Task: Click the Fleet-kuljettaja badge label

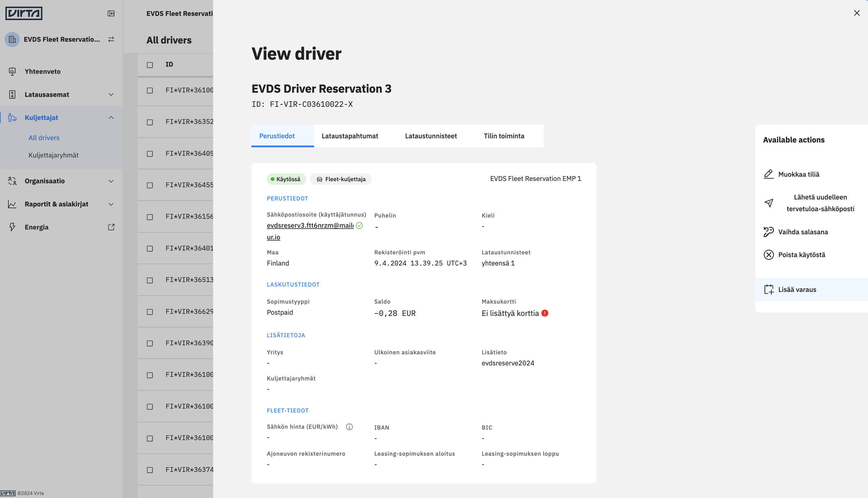Action: pos(345,179)
